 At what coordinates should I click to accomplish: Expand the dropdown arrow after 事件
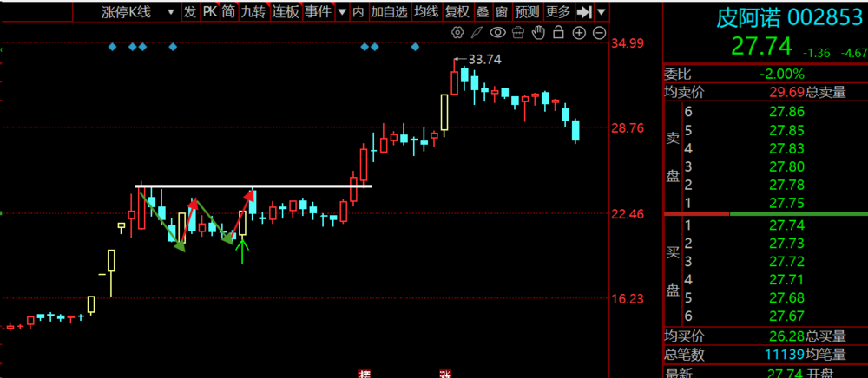pos(339,12)
